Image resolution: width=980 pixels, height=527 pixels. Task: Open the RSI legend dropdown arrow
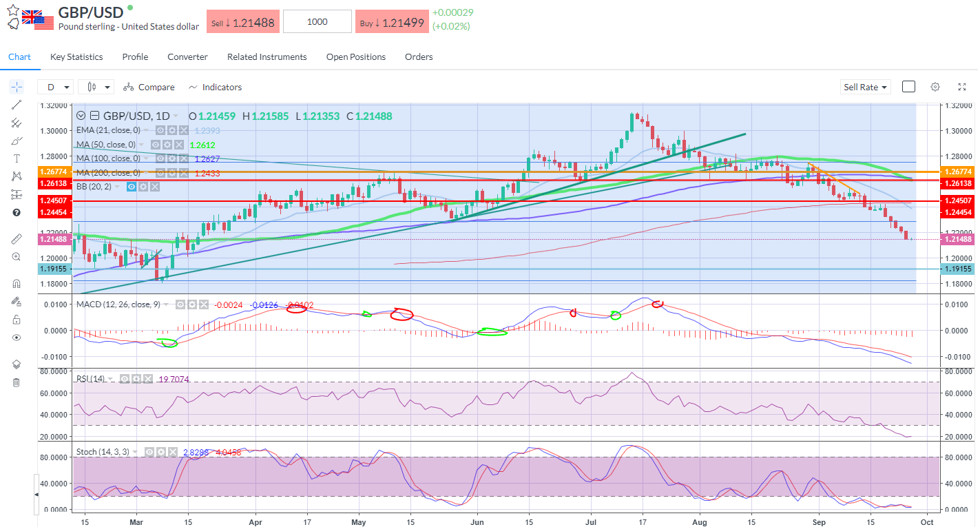tap(110, 379)
